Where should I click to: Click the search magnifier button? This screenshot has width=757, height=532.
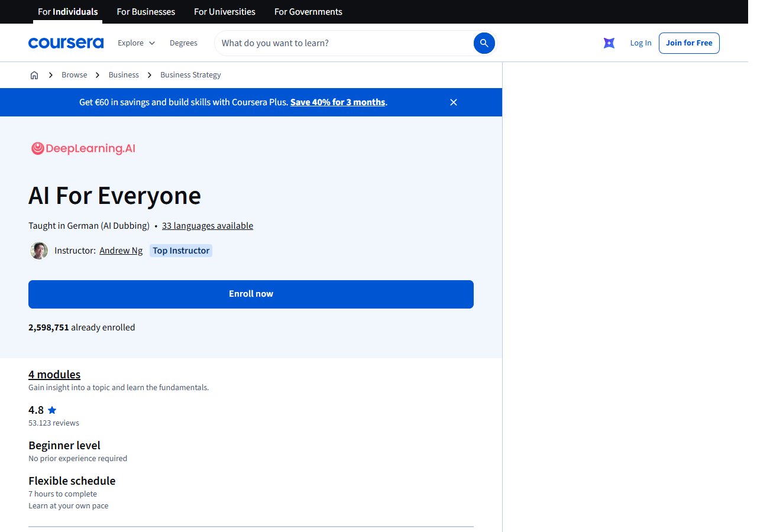coord(484,43)
